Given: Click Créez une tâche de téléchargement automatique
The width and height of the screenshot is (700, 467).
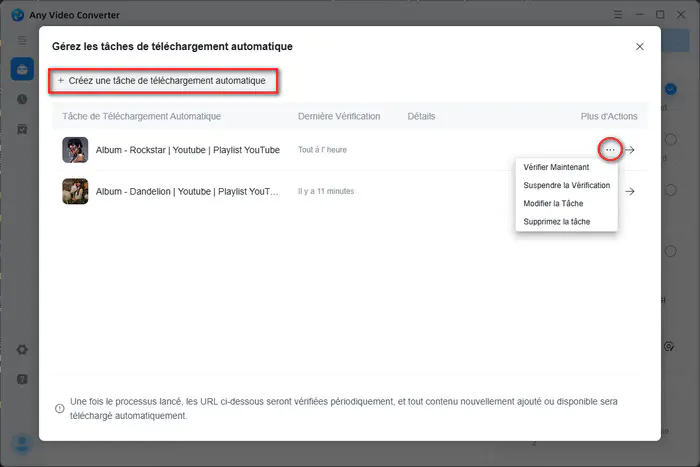Looking at the screenshot, I should pos(163,81).
